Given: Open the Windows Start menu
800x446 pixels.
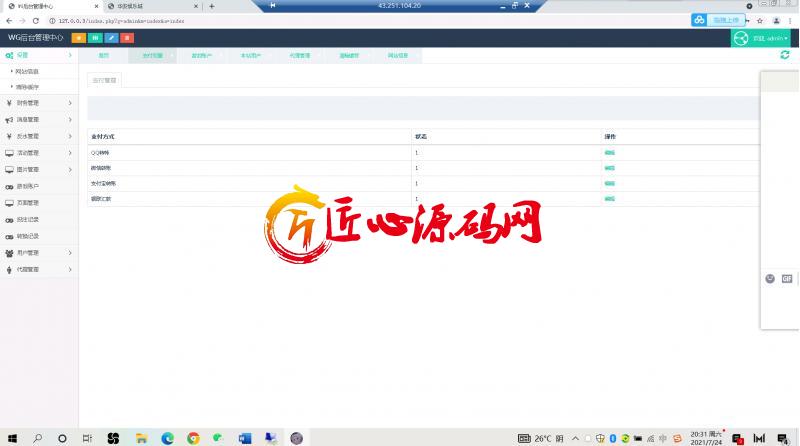Looking at the screenshot, I should point(12,438).
